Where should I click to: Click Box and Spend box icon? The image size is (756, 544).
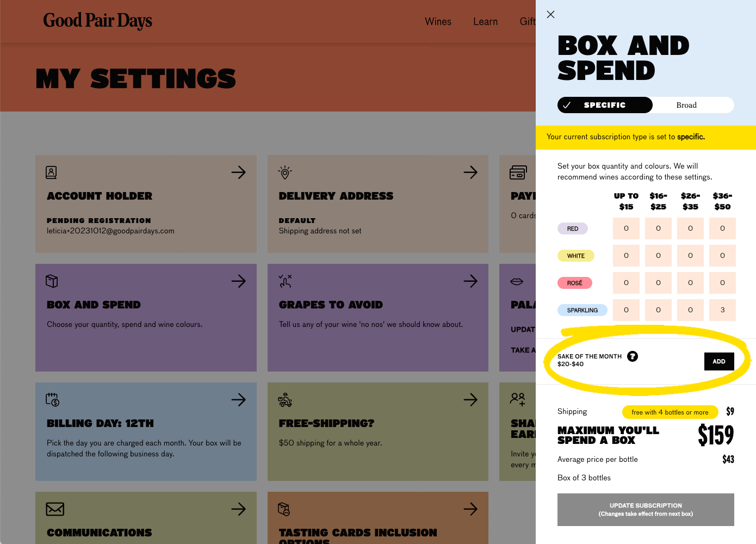tap(52, 281)
